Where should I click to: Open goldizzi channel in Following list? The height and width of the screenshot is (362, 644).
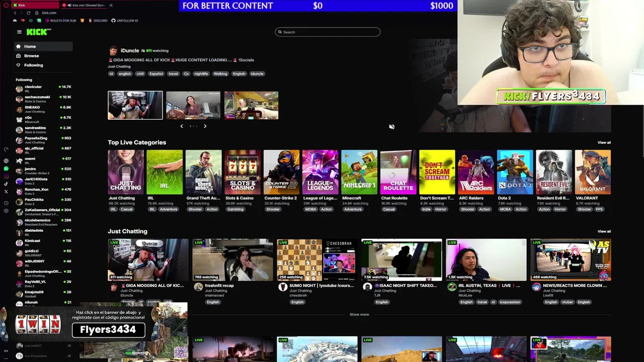click(x=43, y=253)
